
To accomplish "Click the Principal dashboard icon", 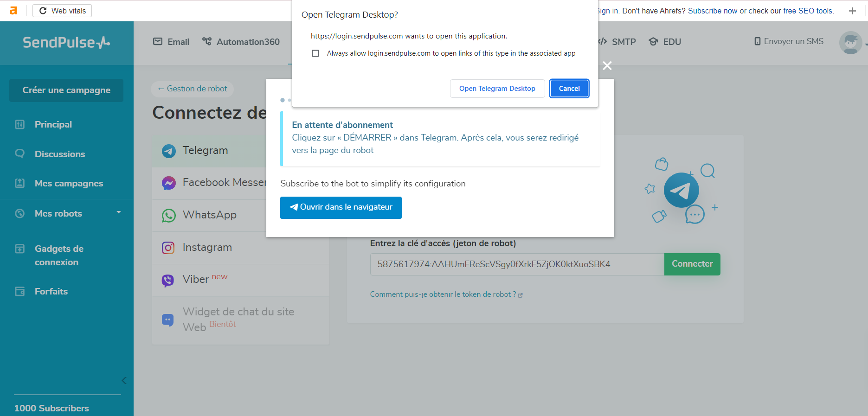I will click(x=19, y=124).
